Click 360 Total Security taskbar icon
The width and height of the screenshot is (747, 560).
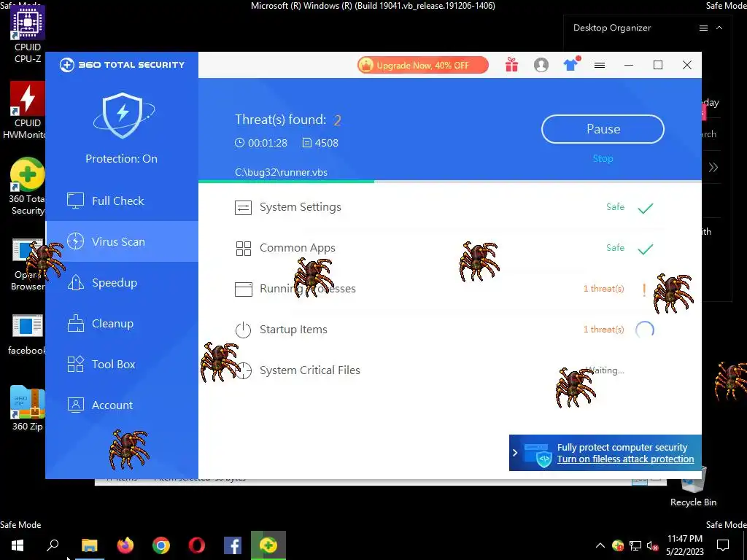coord(268,545)
